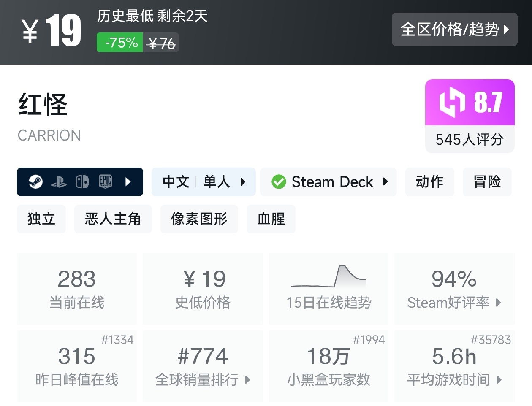This screenshot has width=532, height=406.
Task: Click the 545人评分 count
Action: tap(469, 140)
